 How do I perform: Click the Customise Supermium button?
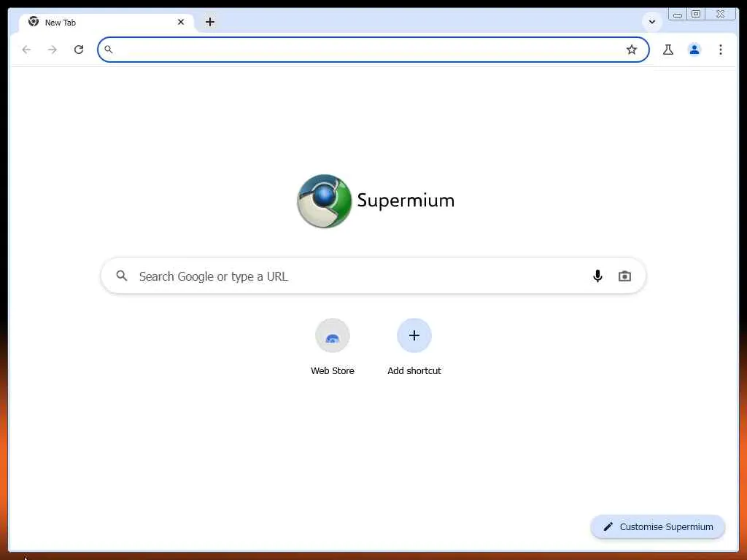(657, 526)
